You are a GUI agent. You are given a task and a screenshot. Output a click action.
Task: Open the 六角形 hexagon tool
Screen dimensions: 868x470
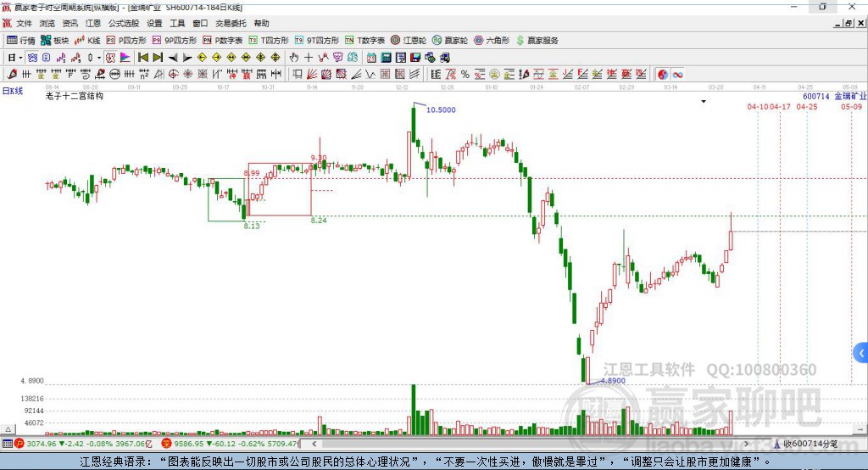(492, 41)
